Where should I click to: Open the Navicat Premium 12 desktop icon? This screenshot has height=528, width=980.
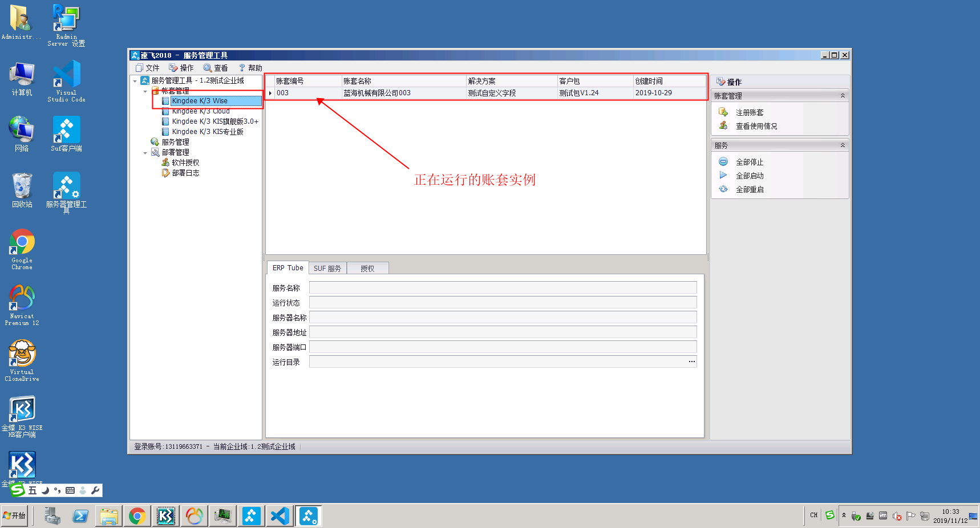coord(22,304)
